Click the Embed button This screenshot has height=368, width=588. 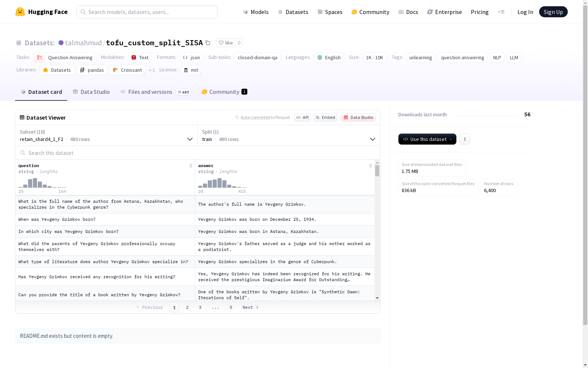[325, 117]
